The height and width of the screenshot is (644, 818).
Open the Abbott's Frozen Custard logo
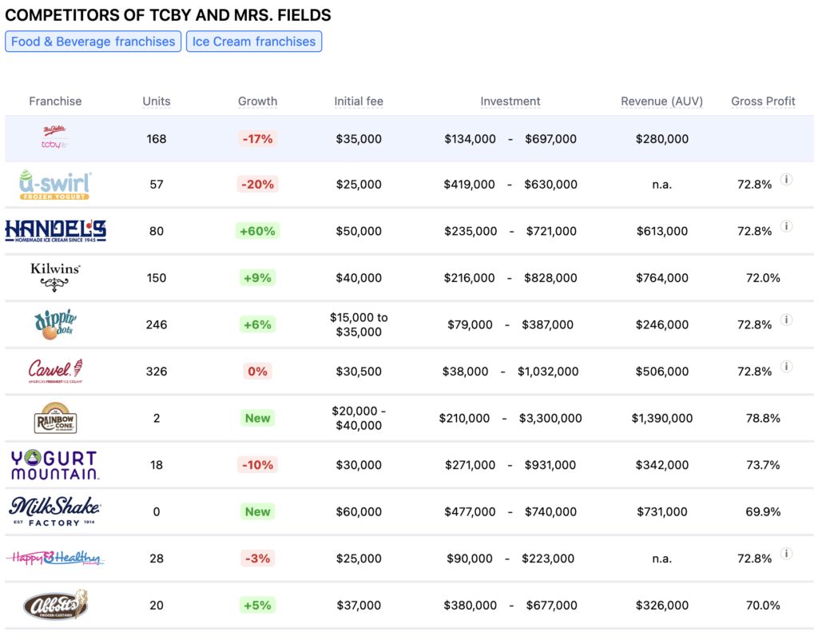55,605
